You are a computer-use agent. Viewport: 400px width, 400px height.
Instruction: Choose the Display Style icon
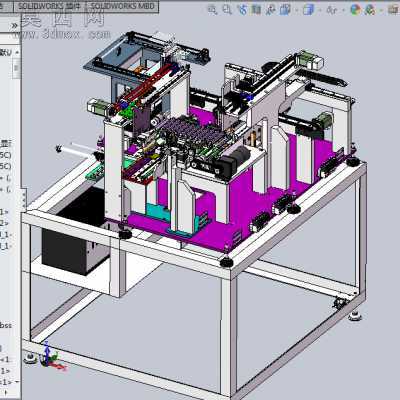[x=308, y=10]
